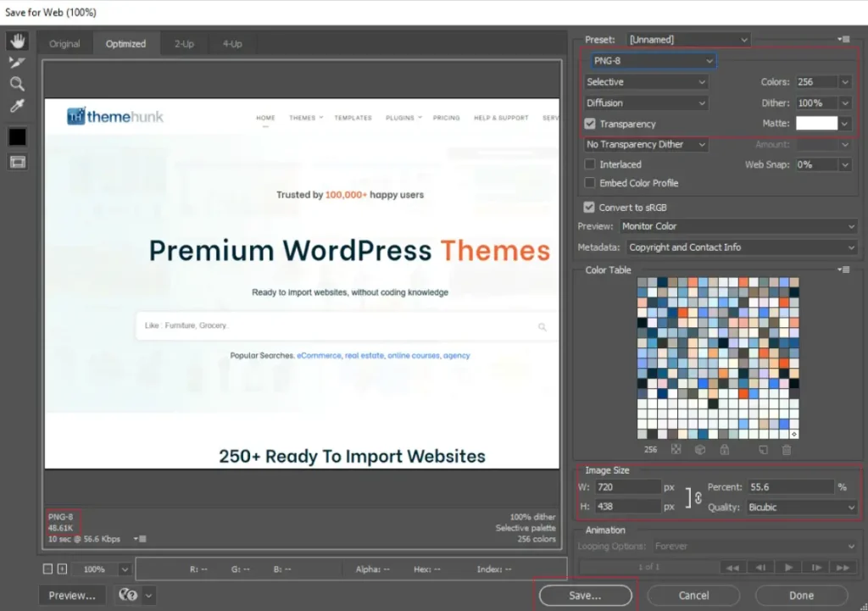Click the delete color trash icon
Viewport: 868px width, 611px height.
pyautogui.click(x=787, y=450)
